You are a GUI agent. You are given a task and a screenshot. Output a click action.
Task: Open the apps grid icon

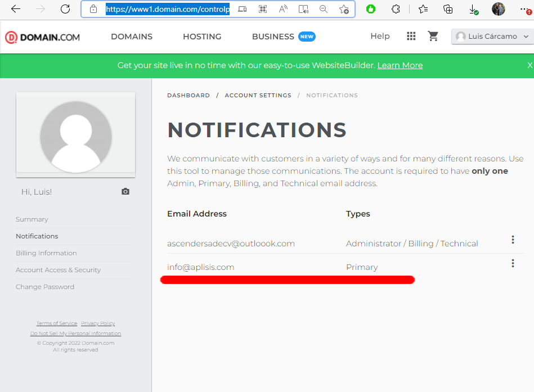(x=411, y=37)
